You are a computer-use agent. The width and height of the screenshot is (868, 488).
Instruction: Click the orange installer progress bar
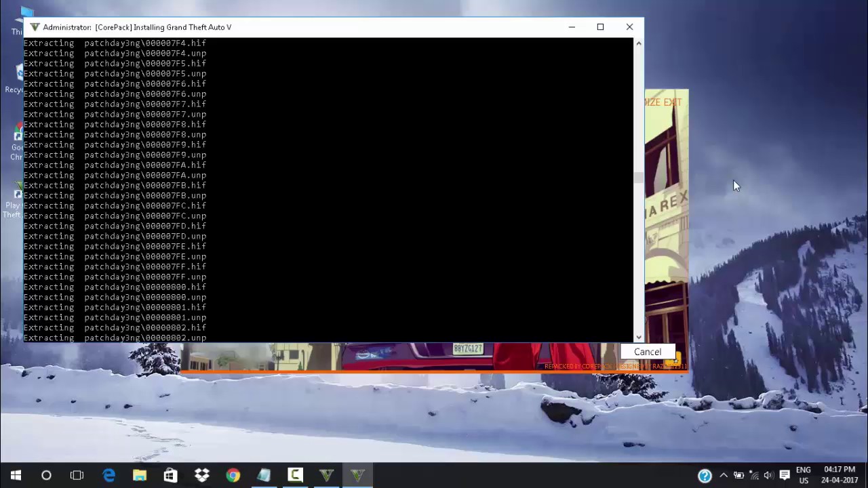coord(434,371)
